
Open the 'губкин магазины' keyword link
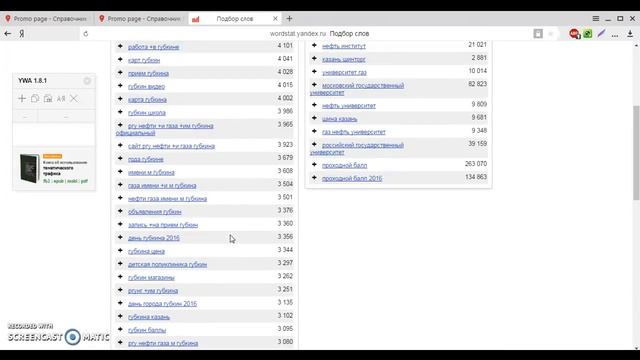[151, 278]
